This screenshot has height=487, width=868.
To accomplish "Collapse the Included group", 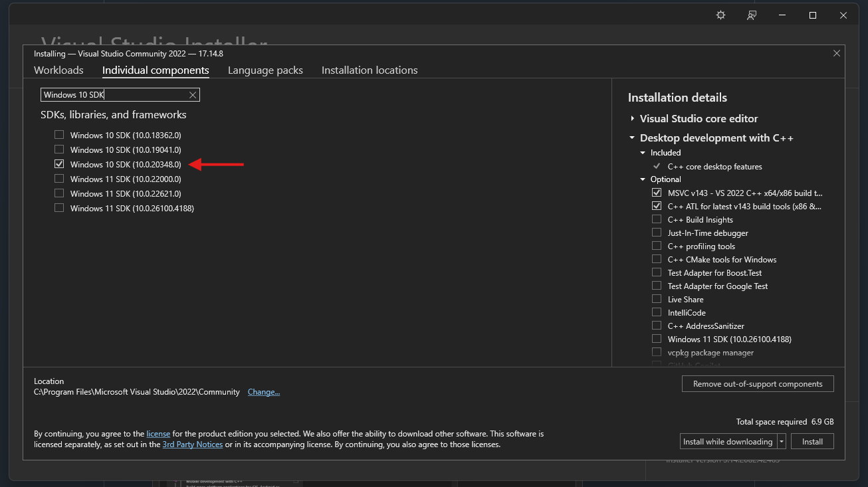I will tap(643, 153).
